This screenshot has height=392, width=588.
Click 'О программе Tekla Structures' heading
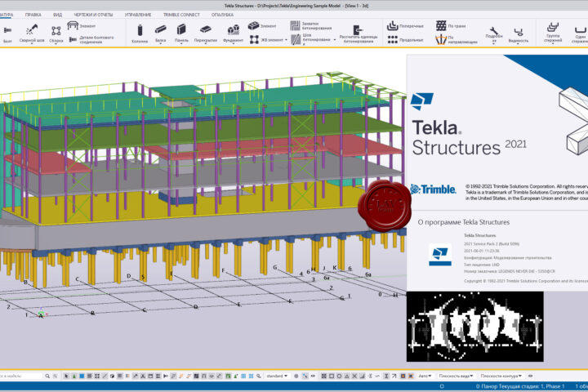[464, 222]
